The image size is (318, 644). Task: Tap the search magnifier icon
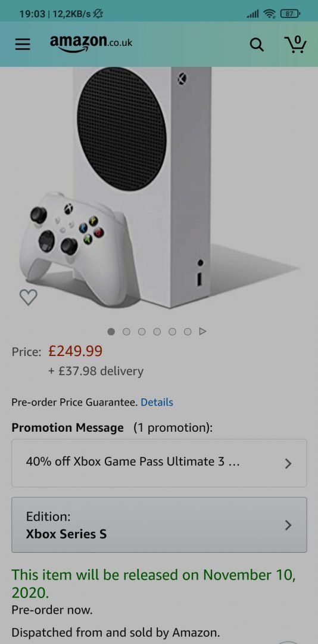pyautogui.click(x=257, y=44)
